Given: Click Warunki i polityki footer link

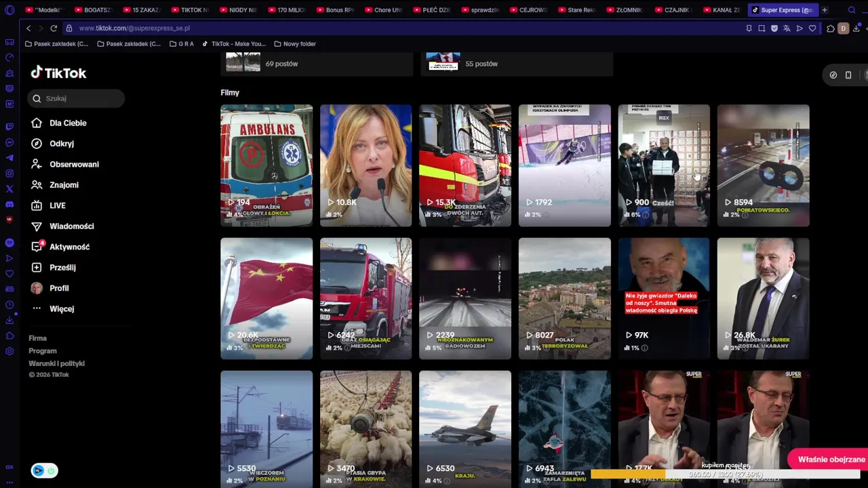Looking at the screenshot, I should click(56, 364).
